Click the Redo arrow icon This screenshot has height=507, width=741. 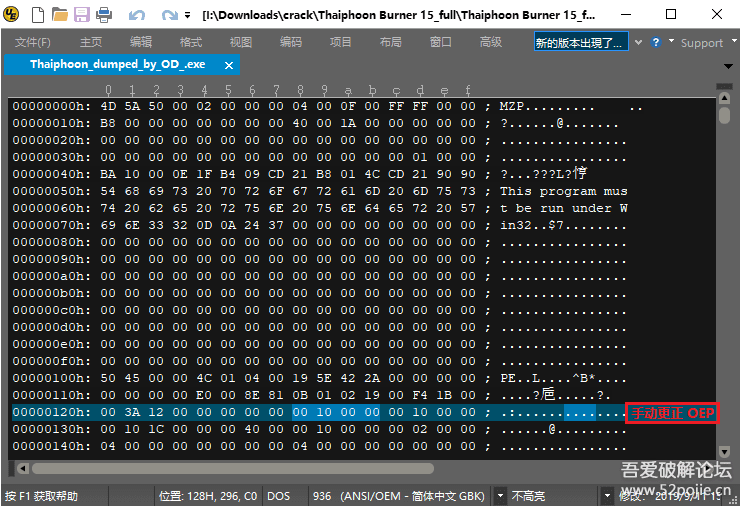click(168, 15)
